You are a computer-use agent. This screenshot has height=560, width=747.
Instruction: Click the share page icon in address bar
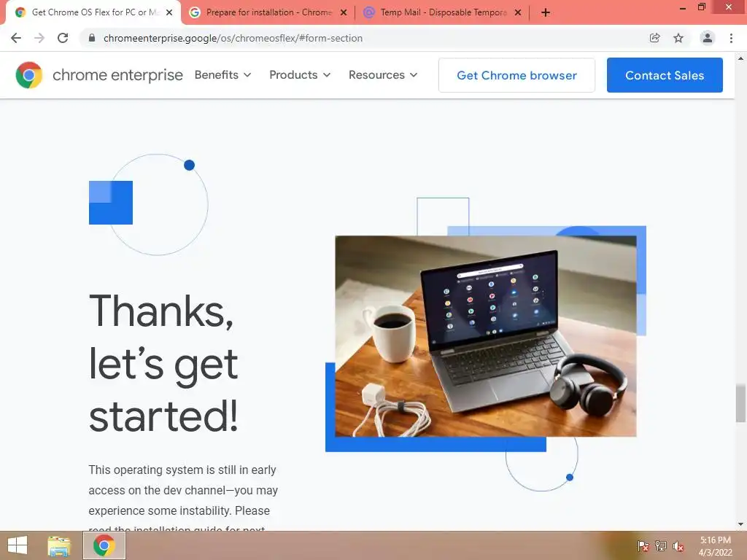[x=655, y=38]
